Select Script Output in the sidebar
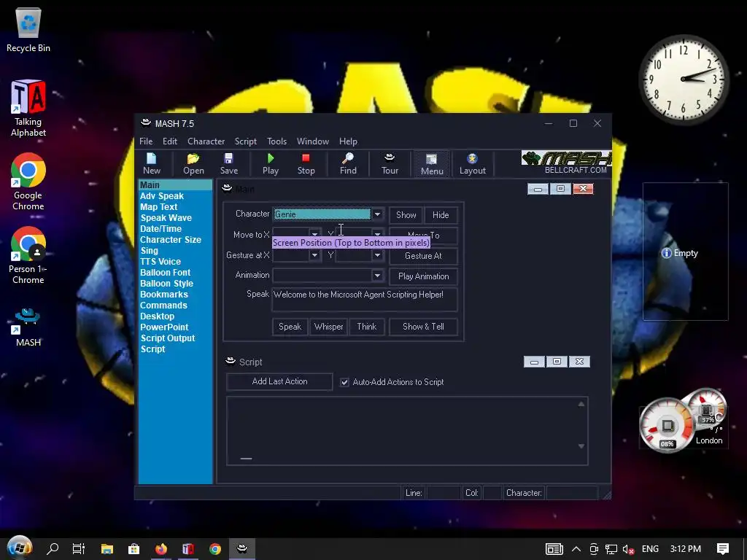747x560 pixels. [167, 338]
